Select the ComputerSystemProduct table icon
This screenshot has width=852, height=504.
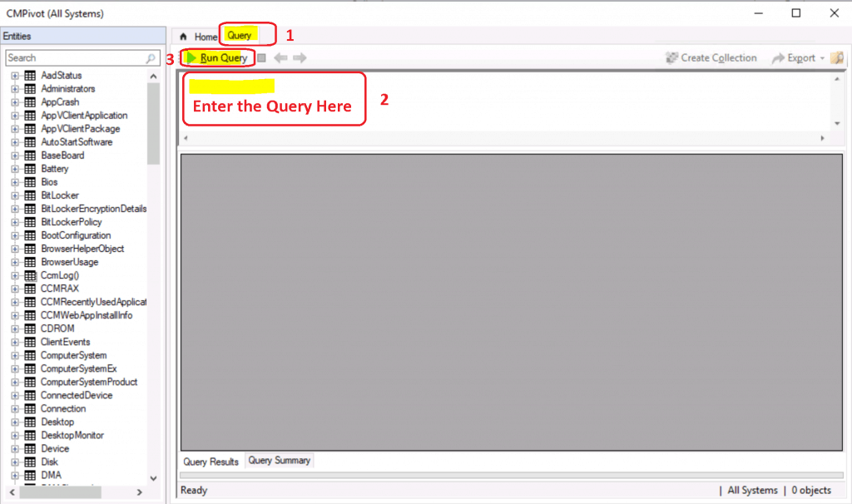tap(30, 382)
